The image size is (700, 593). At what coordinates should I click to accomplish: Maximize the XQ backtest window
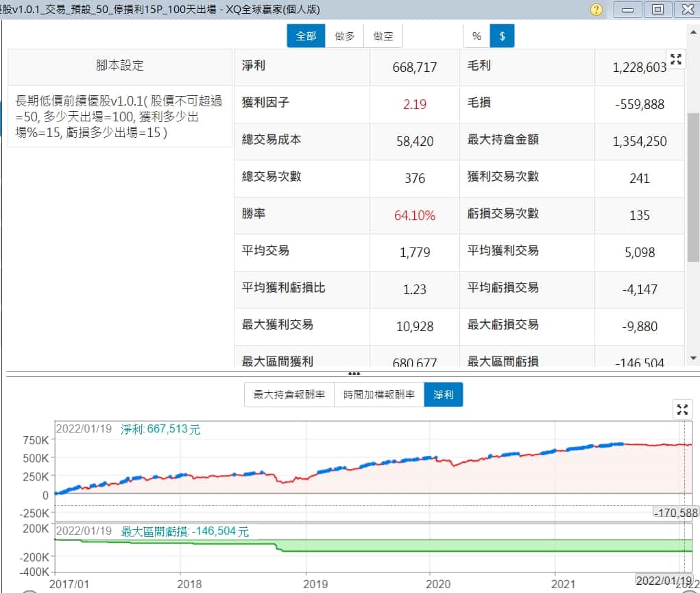(657, 10)
